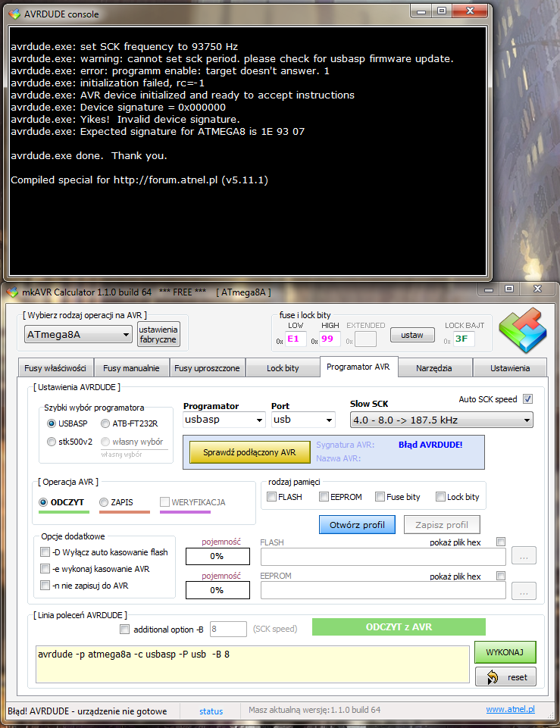Check -D Wyłącz auto kasowanie flash
The height and width of the screenshot is (728, 560).
coord(45,552)
